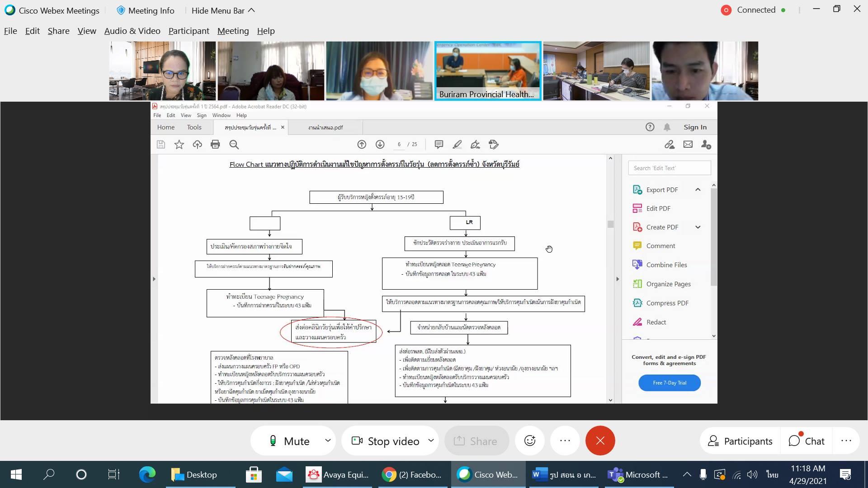This screenshot has width=868, height=488.
Task: Click the Acrobat zoom out magnifier
Action: point(234,145)
